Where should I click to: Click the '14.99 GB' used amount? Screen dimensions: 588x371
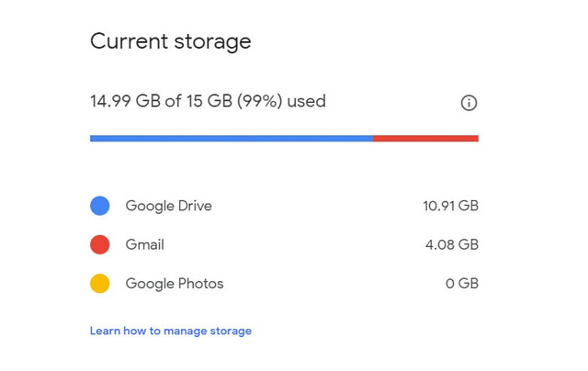125,101
